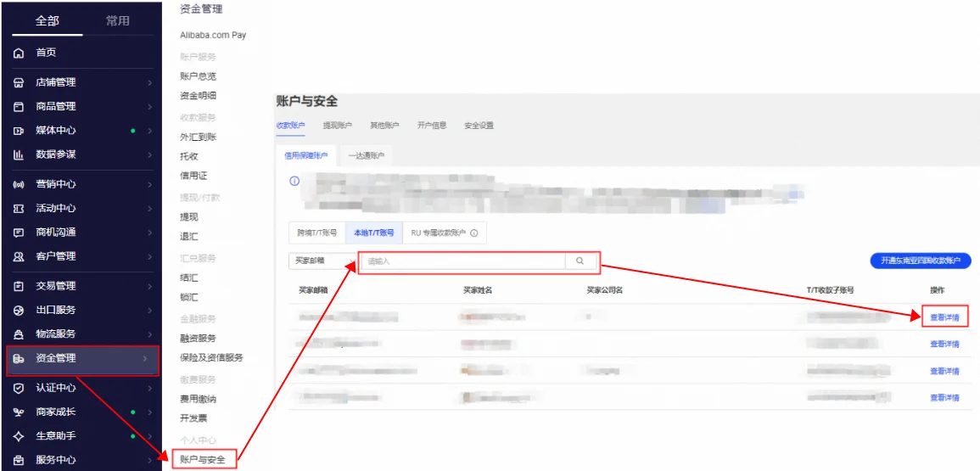Expand the 营销中心 chevron arrow
The height and width of the screenshot is (471, 980).
pyautogui.click(x=149, y=184)
